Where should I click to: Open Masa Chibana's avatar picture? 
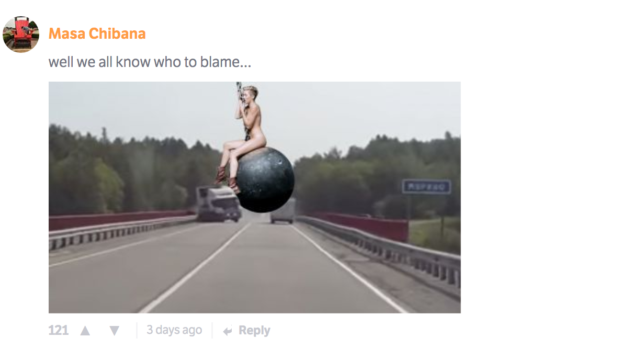[21, 34]
